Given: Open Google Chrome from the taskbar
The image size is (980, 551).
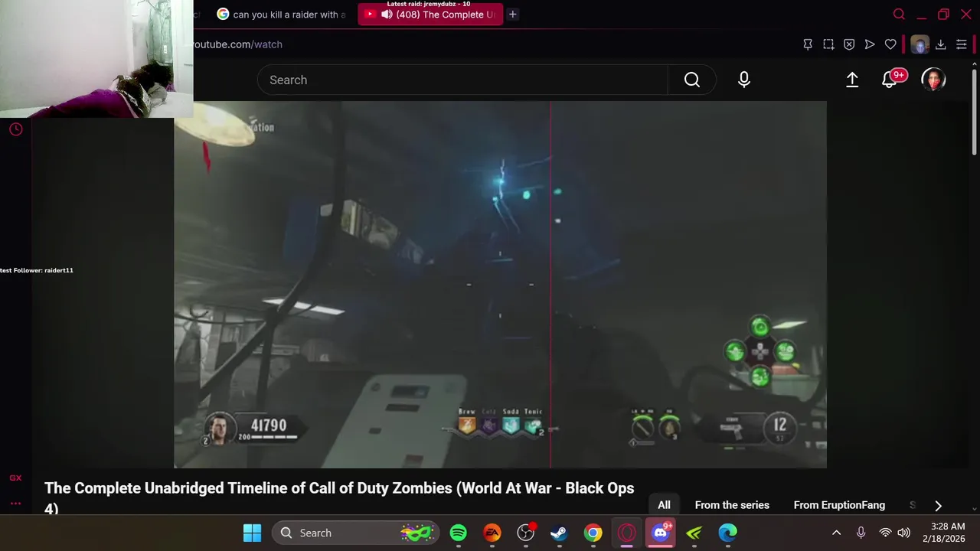Looking at the screenshot, I should tap(593, 533).
